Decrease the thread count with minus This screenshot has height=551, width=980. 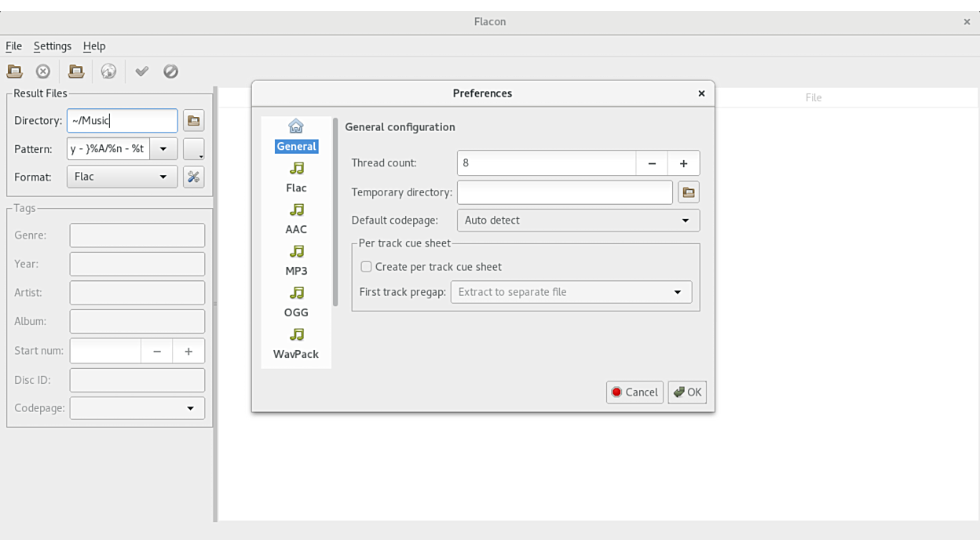pyautogui.click(x=652, y=163)
